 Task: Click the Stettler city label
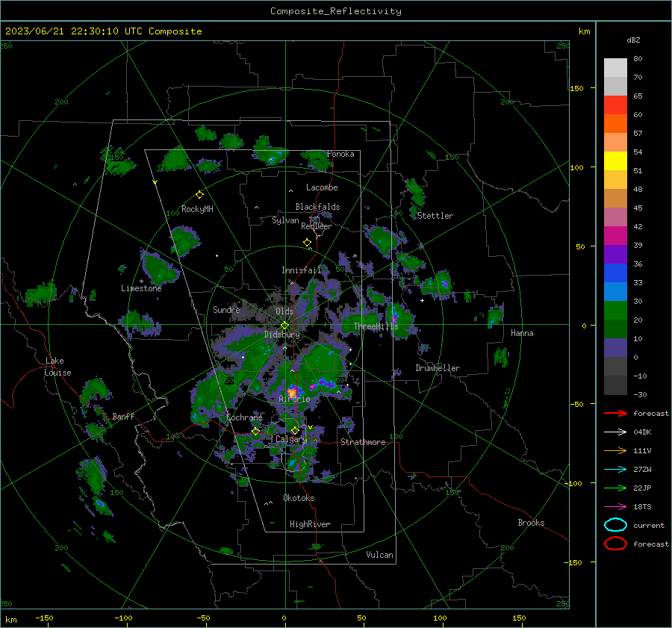[435, 216]
